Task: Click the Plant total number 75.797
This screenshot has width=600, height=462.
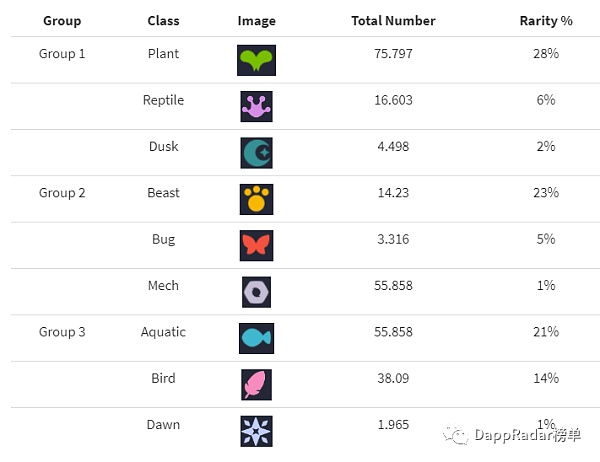Action: [x=393, y=54]
